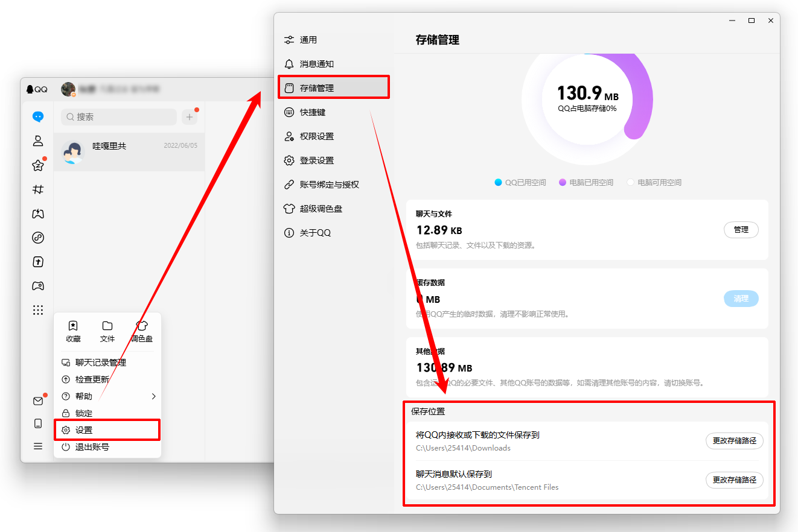Open the 登录设置 section
This screenshot has height=532, width=798.
point(334,160)
